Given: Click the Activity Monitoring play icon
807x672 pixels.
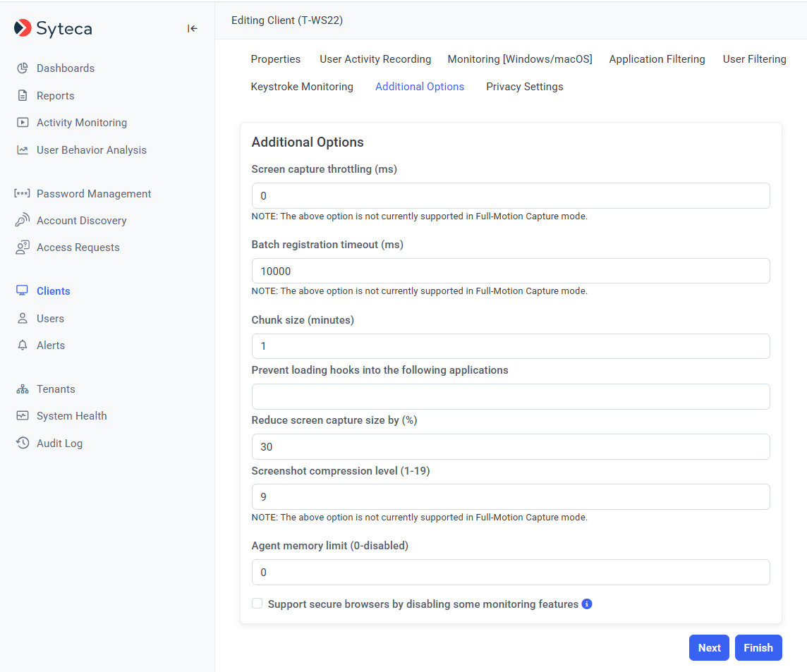Looking at the screenshot, I should 23,123.
